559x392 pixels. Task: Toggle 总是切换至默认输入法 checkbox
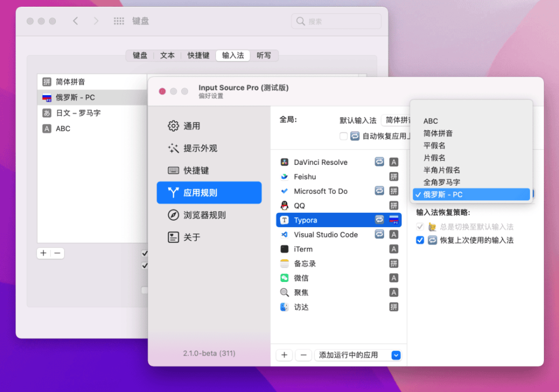[420, 227]
